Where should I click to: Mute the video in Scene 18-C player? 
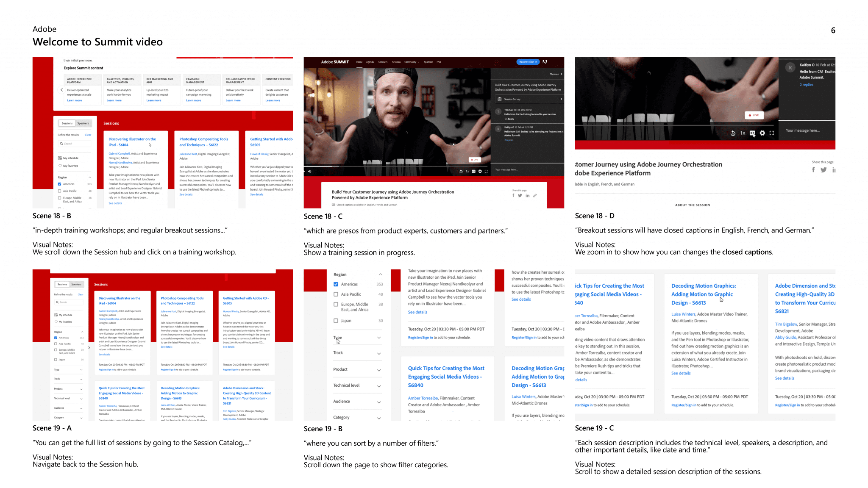point(309,171)
